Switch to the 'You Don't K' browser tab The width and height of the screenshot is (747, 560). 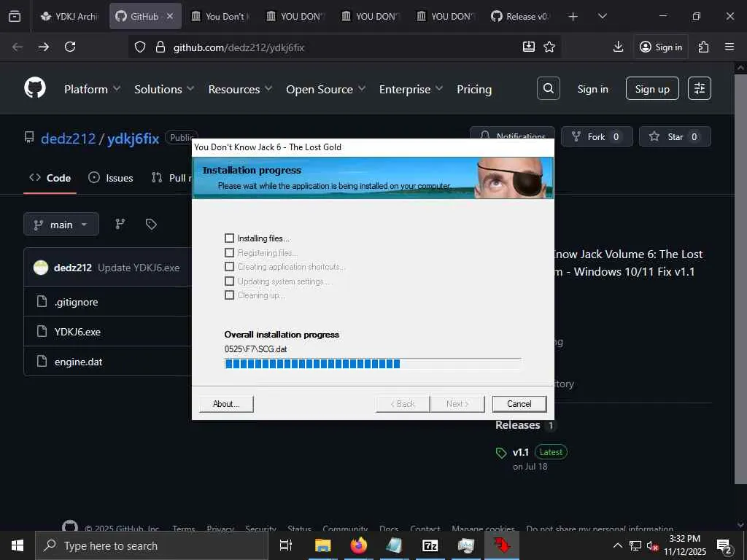click(x=220, y=16)
